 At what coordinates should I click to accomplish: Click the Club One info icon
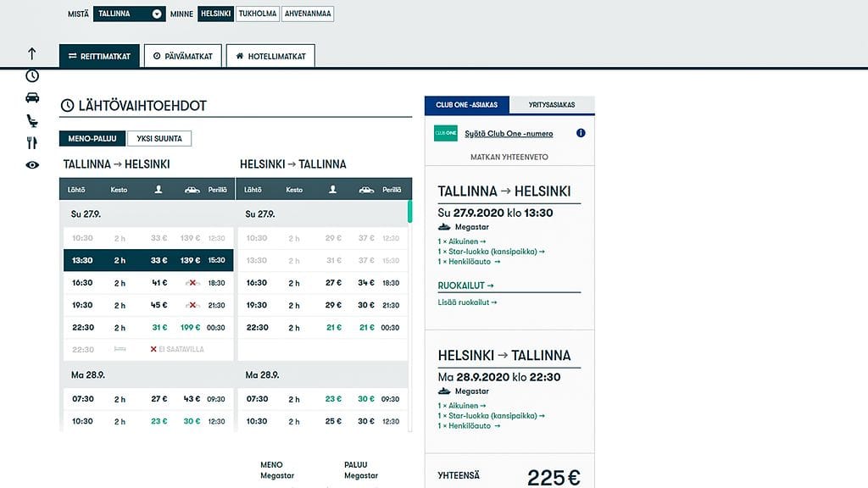coord(581,133)
